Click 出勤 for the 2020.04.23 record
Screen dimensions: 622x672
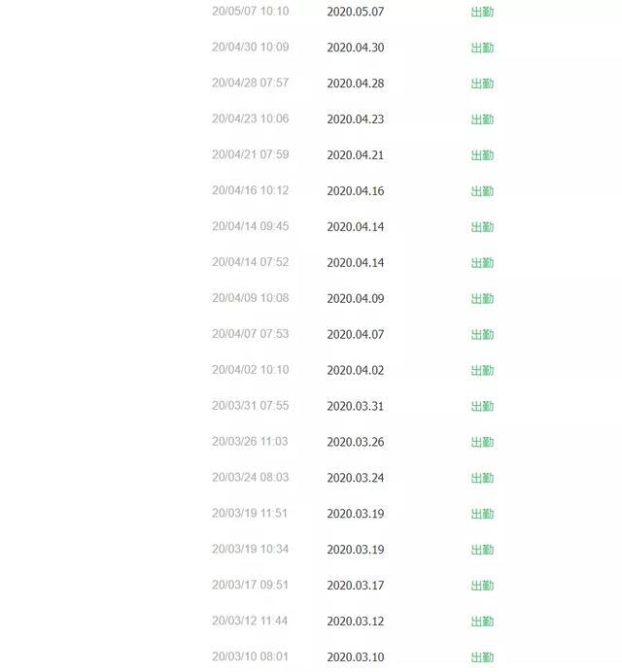click(x=482, y=120)
